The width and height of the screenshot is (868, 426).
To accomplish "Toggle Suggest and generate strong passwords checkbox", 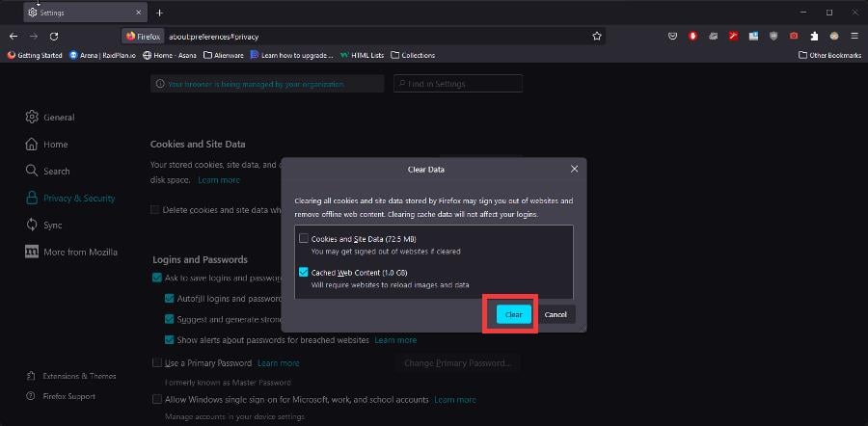I will pos(170,319).
